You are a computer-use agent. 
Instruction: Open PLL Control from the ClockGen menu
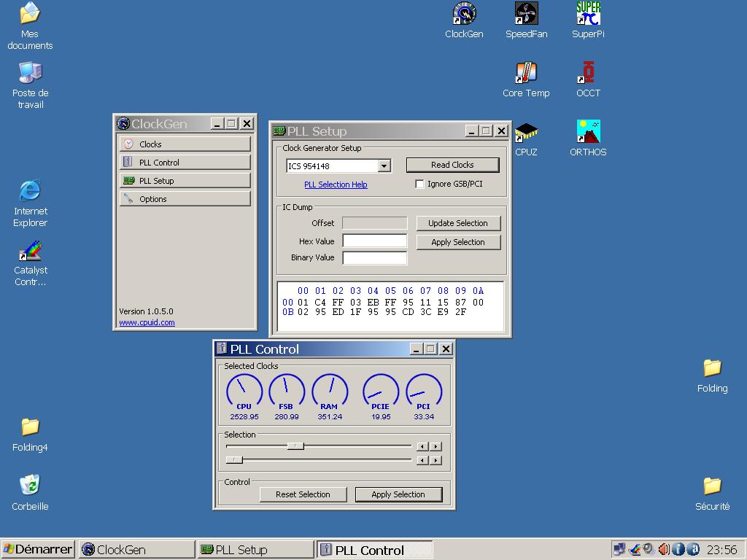pos(185,163)
